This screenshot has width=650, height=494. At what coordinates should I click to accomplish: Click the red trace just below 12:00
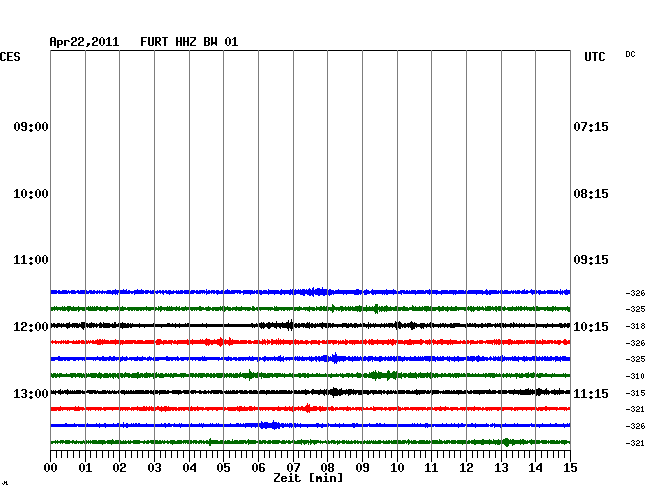pos(310,342)
